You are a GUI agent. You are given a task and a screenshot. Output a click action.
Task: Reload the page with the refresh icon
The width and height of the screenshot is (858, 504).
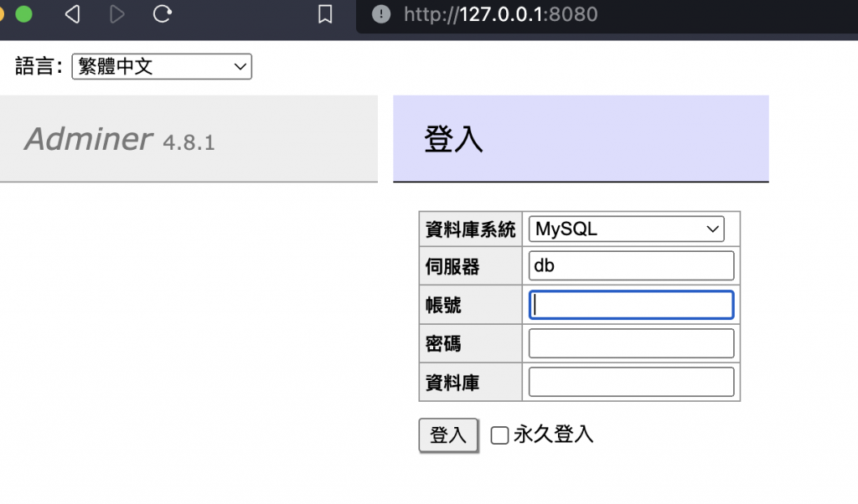pos(162,13)
